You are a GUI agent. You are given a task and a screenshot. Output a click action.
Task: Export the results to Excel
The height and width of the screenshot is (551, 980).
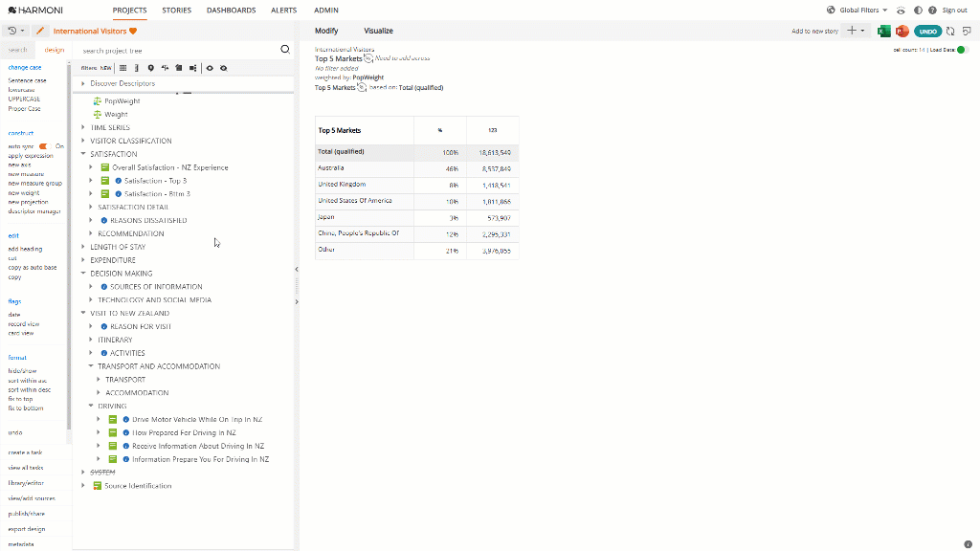[884, 32]
